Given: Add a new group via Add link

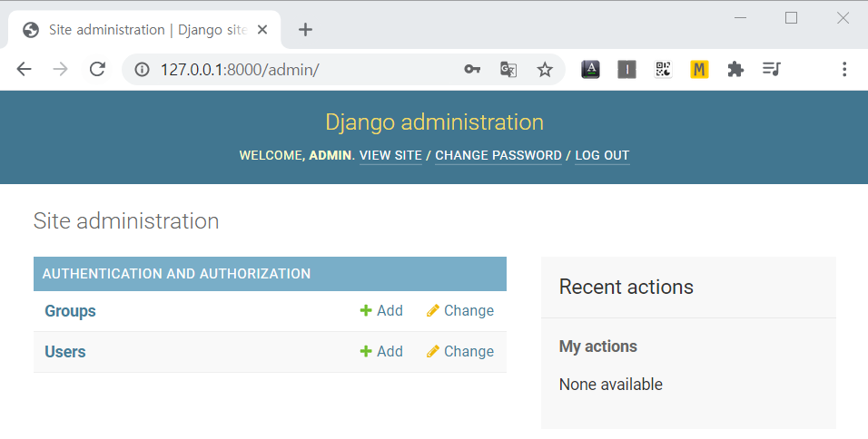Looking at the screenshot, I should pos(381,311).
